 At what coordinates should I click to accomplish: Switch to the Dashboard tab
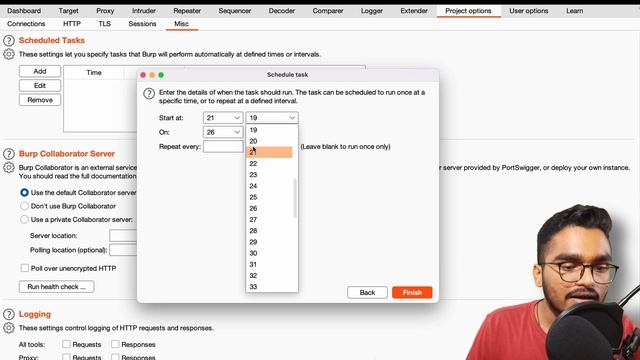24,11
